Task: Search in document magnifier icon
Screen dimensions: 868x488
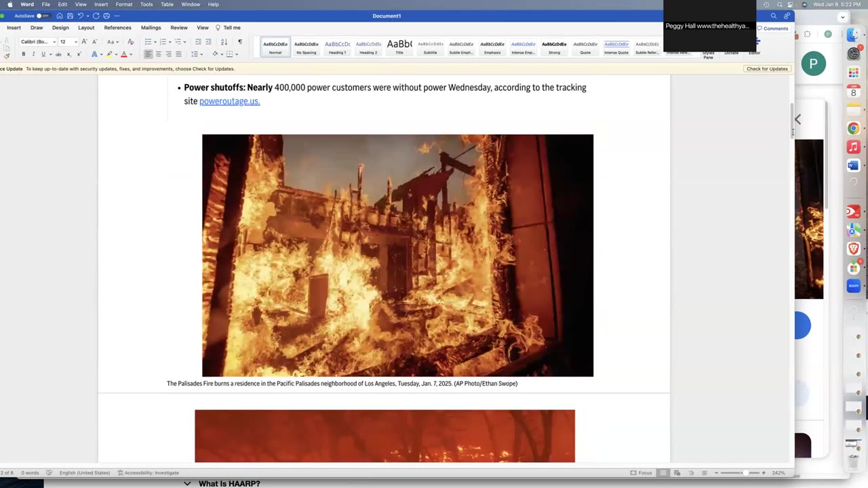Action: pos(773,16)
